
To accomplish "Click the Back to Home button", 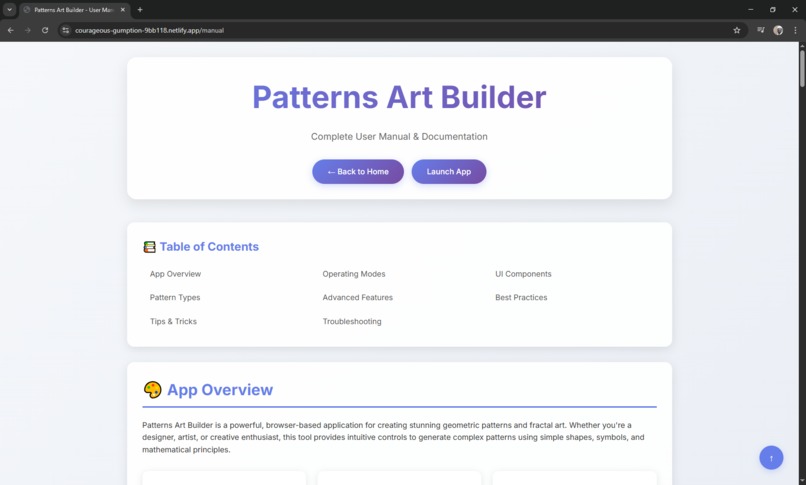I will tap(358, 172).
